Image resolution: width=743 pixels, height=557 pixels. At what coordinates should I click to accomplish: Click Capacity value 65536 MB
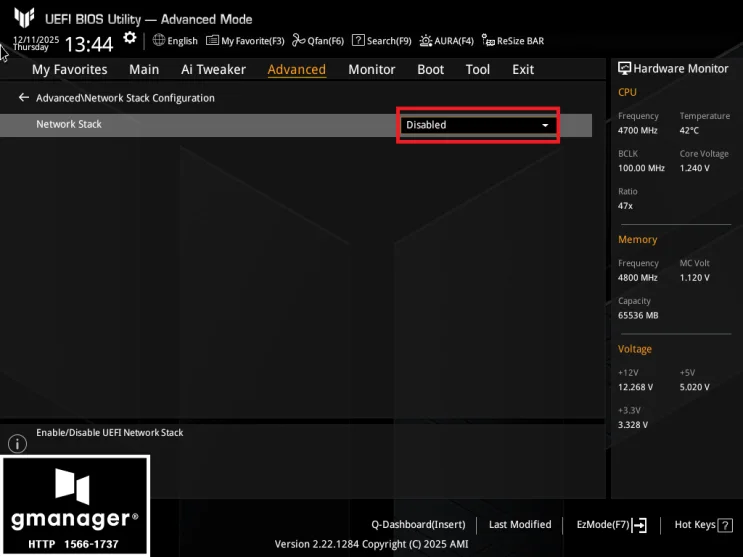coord(638,315)
